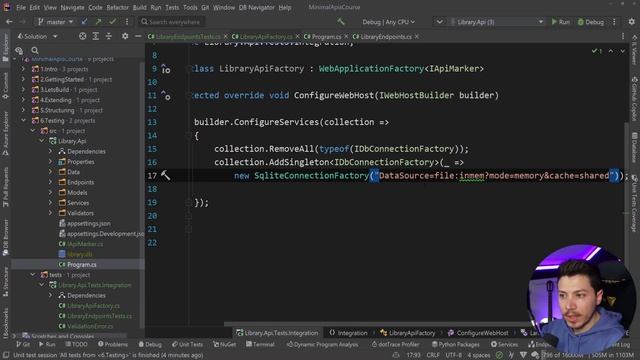The image size is (640, 360).
Task: Click the Push green arrow icon
Action: tap(98, 22)
